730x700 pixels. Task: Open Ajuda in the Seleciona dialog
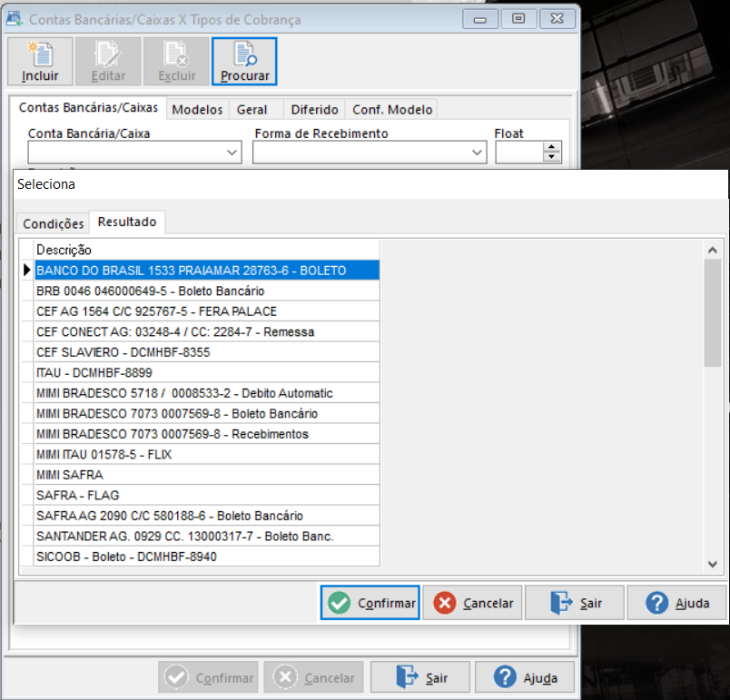point(676,603)
